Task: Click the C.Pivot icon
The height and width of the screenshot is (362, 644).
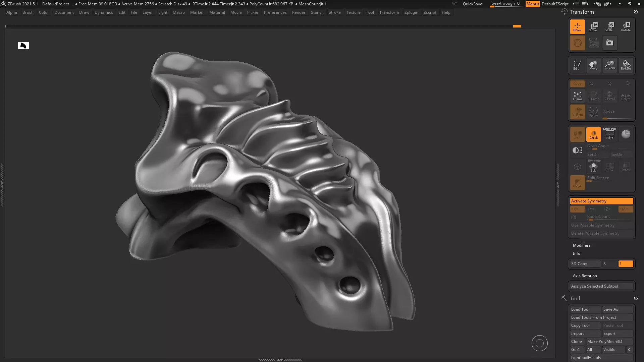Action: tap(609, 96)
